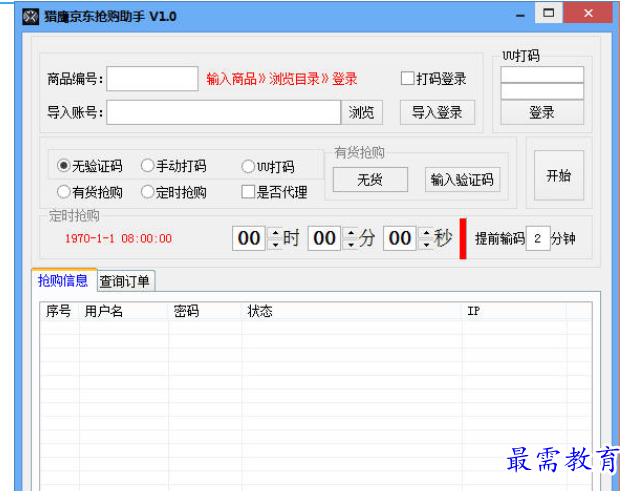Click the 用户名 column header
628x491 pixels.
[123, 311]
